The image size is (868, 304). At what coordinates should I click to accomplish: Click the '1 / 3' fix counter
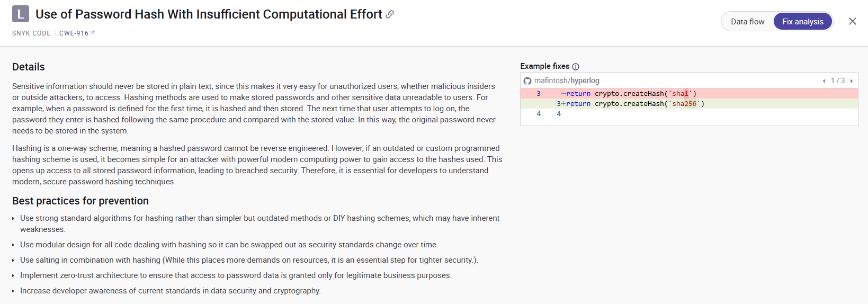coord(838,81)
